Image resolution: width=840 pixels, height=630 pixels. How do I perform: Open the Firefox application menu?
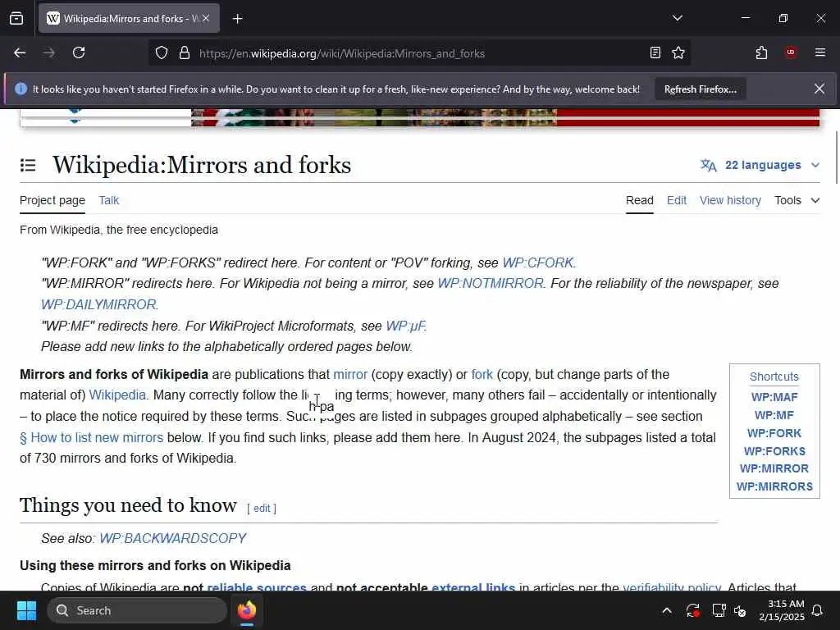pos(819,52)
